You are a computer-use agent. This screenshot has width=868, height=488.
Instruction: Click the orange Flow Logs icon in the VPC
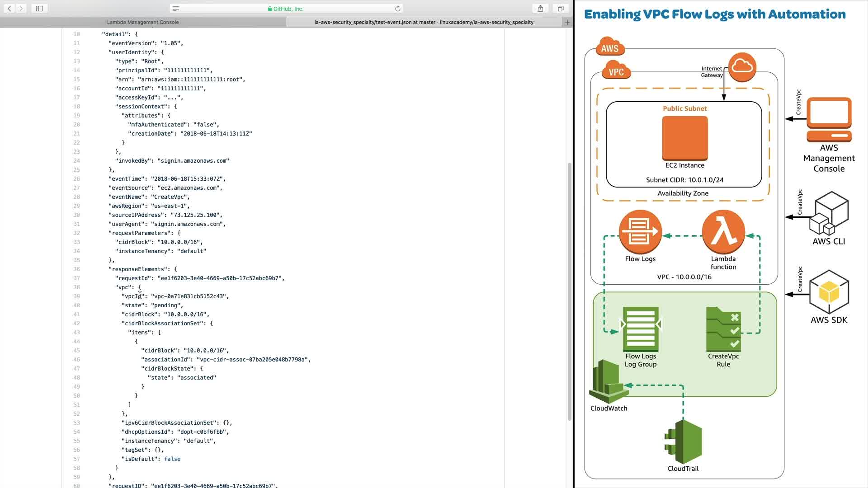click(640, 232)
